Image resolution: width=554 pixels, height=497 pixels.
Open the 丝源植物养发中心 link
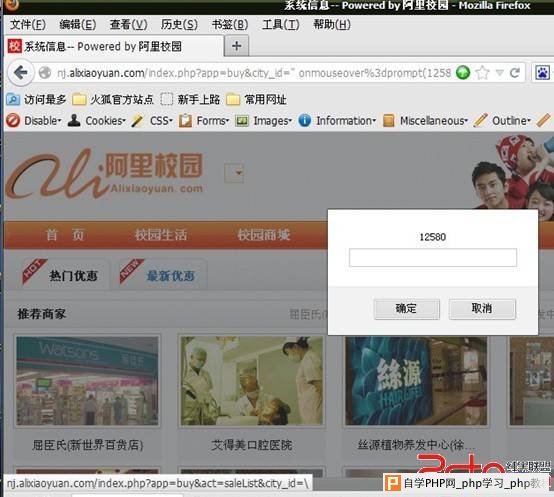[x=416, y=445]
